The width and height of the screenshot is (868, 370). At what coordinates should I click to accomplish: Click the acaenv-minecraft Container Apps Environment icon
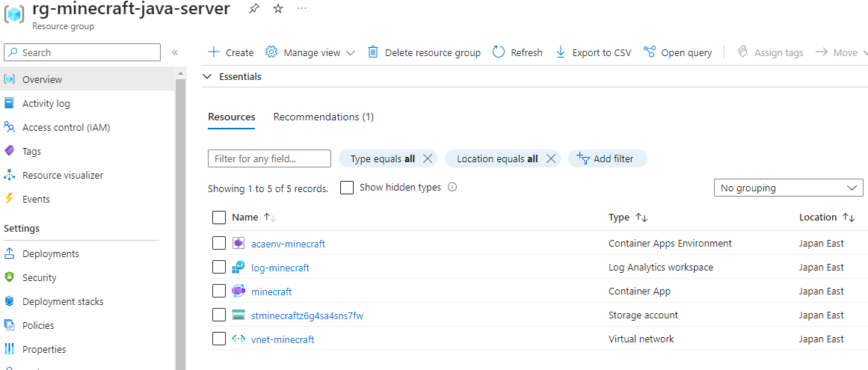point(238,244)
